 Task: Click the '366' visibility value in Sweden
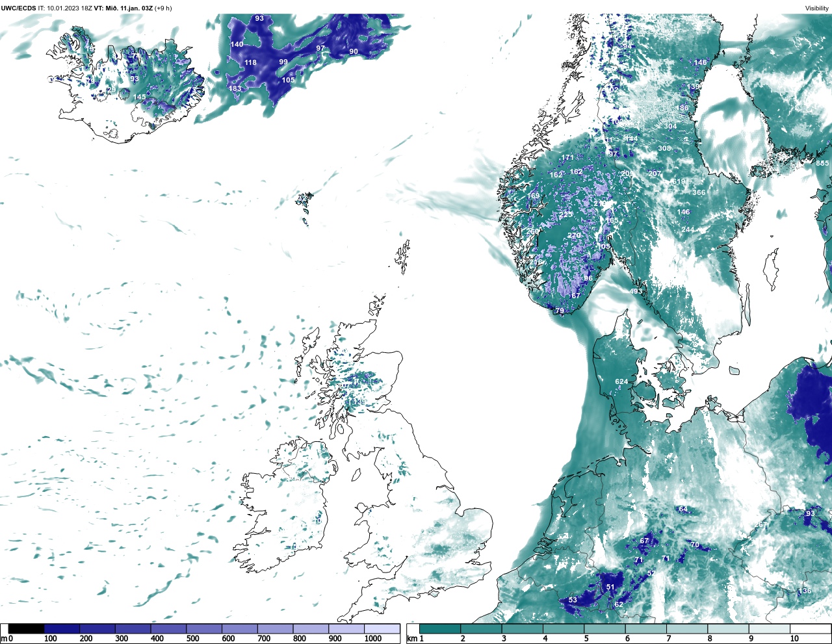(699, 192)
